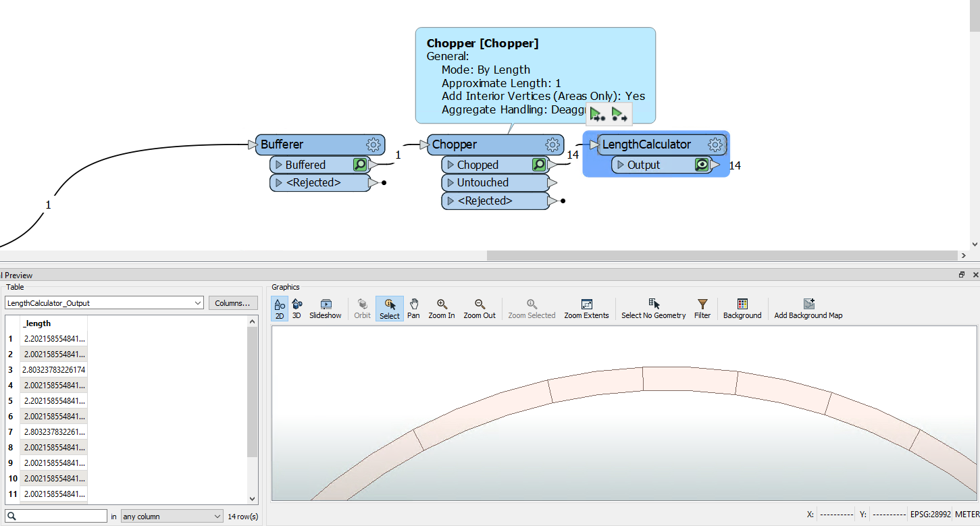Open LengthCalculator_Output table selector dropdown
Screen dimensions: 980x526
click(104, 303)
